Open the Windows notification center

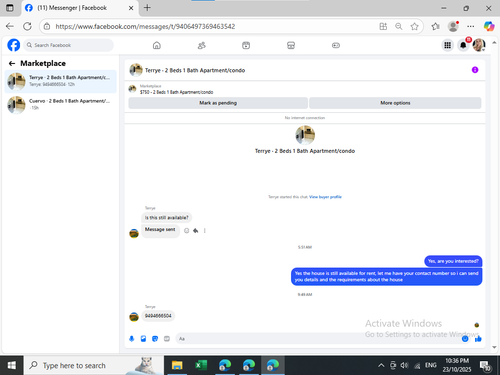click(x=485, y=366)
